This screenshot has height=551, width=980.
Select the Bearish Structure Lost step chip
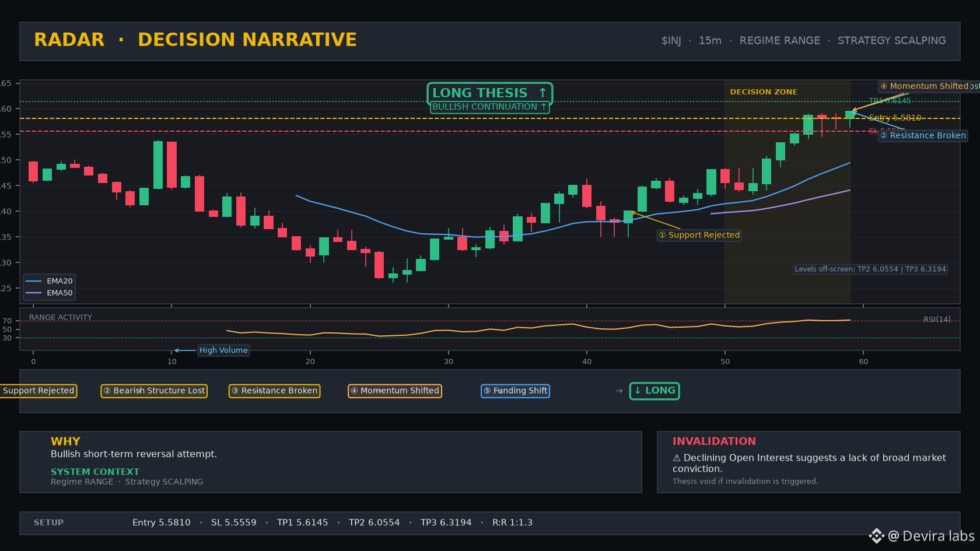[x=154, y=391]
